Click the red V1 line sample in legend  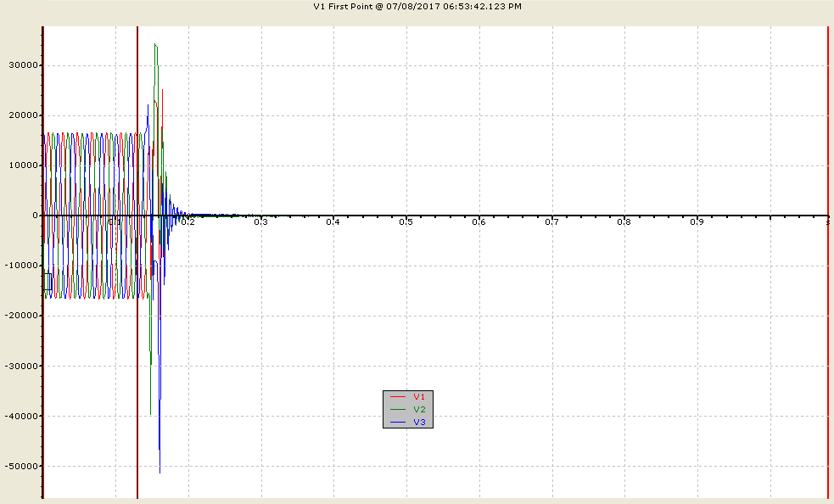399,397
